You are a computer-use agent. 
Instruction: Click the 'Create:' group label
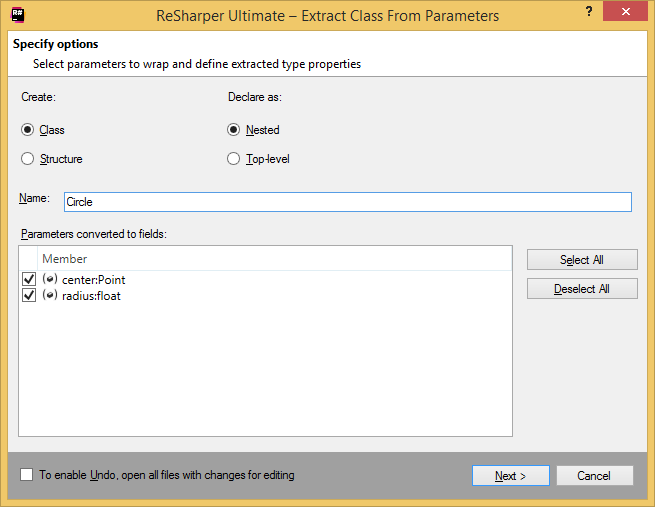pyautogui.click(x=38, y=97)
